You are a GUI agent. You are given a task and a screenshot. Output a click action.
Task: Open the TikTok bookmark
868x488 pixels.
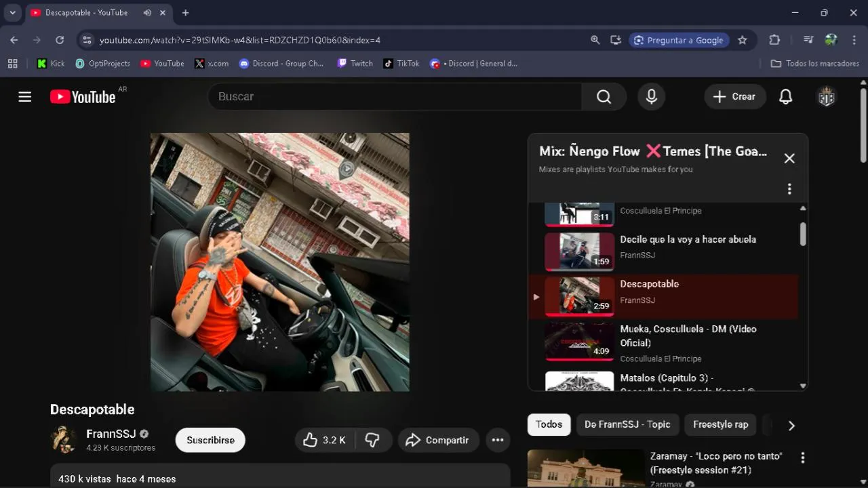point(401,63)
